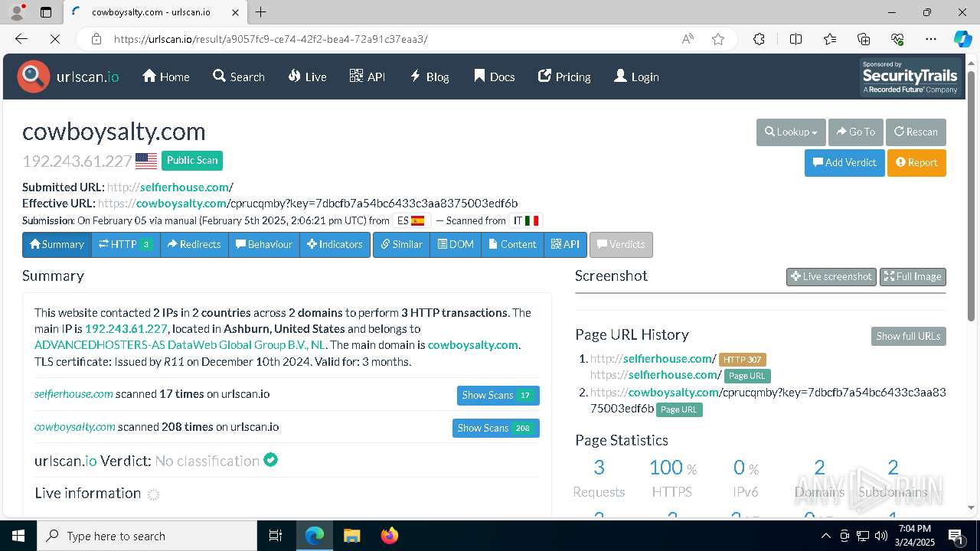Open the Browser essentials icon

tap(897, 39)
